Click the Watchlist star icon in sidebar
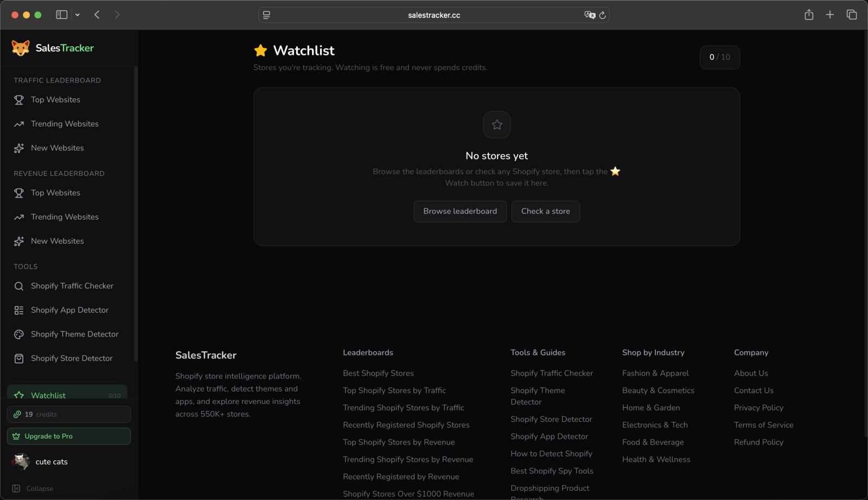This screenshot has width=868, height=500. pos(19,395)
